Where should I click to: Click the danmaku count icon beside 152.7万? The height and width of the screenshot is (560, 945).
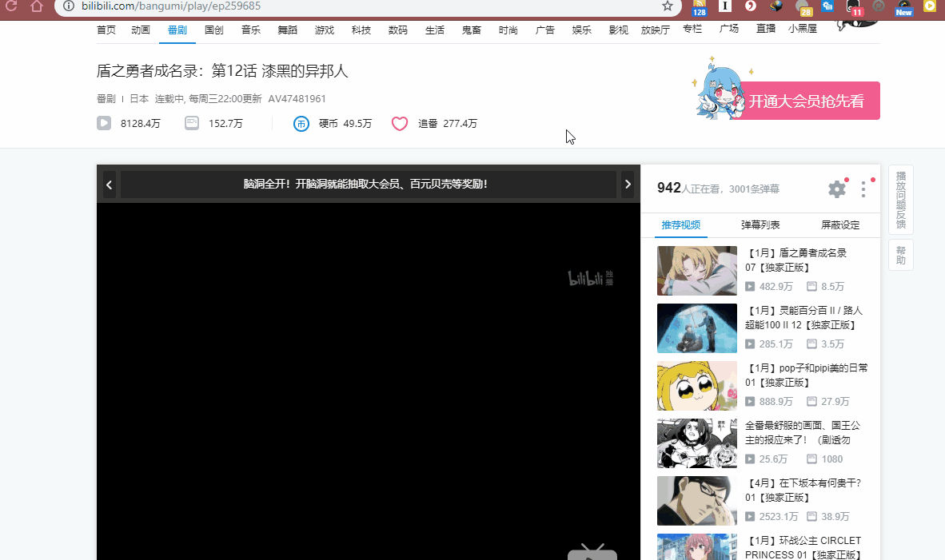192,124
